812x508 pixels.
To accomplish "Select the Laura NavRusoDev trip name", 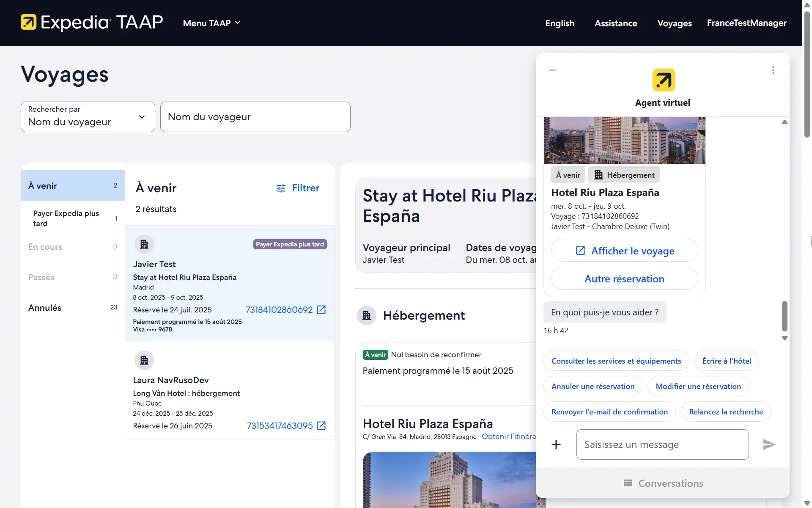I will point(171,380).
